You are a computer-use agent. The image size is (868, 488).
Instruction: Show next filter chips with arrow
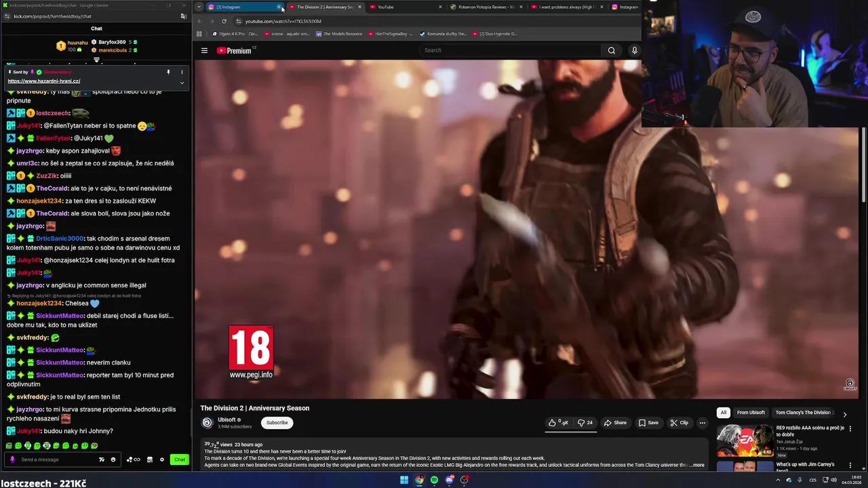(845, 414)
